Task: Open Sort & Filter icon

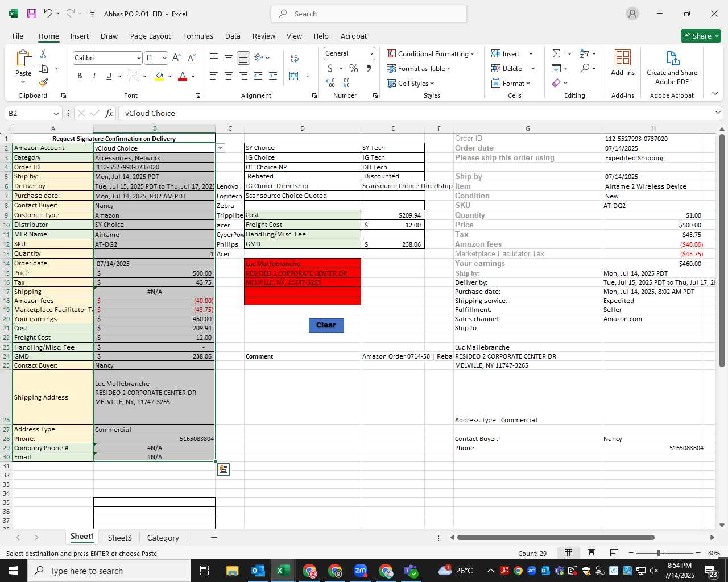Action: [585, 53]
